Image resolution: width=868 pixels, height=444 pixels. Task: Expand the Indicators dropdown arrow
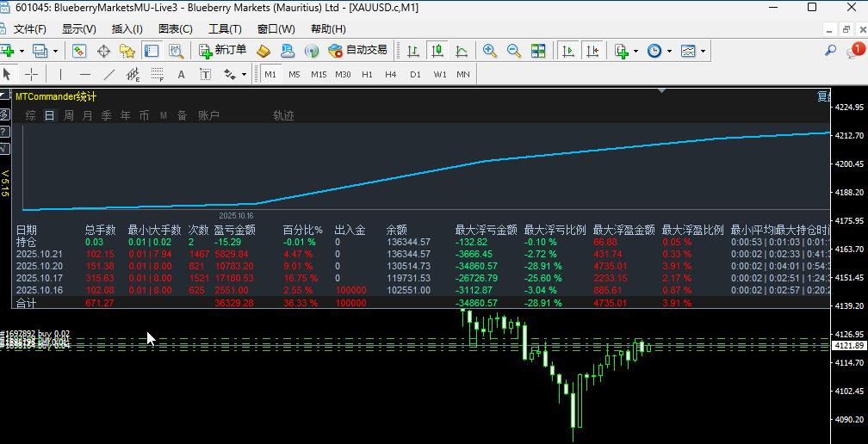click(635, 51)
